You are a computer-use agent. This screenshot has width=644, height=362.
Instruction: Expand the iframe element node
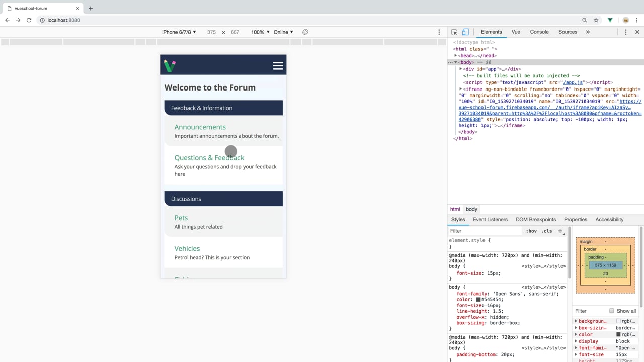[x=461, y=89]
